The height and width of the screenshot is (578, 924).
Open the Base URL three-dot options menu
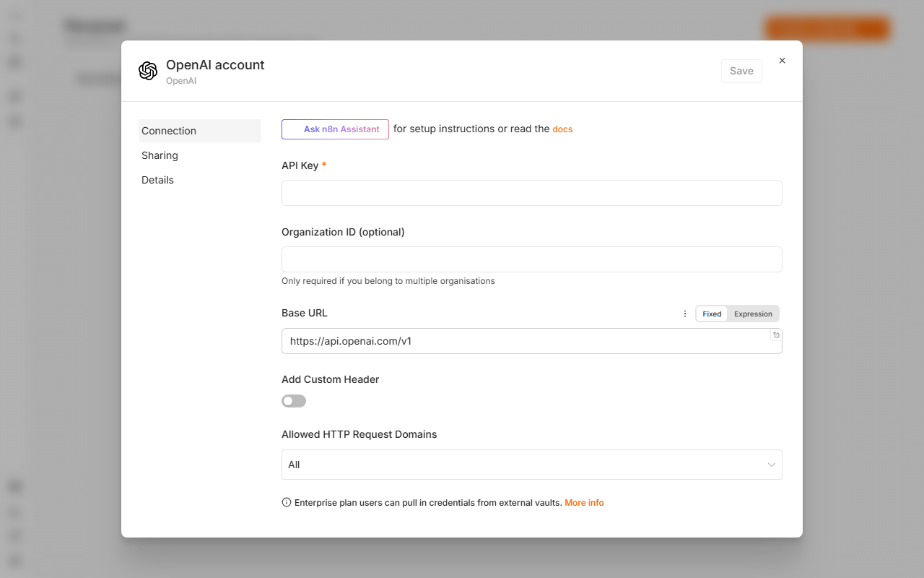(x=685, y=314)
